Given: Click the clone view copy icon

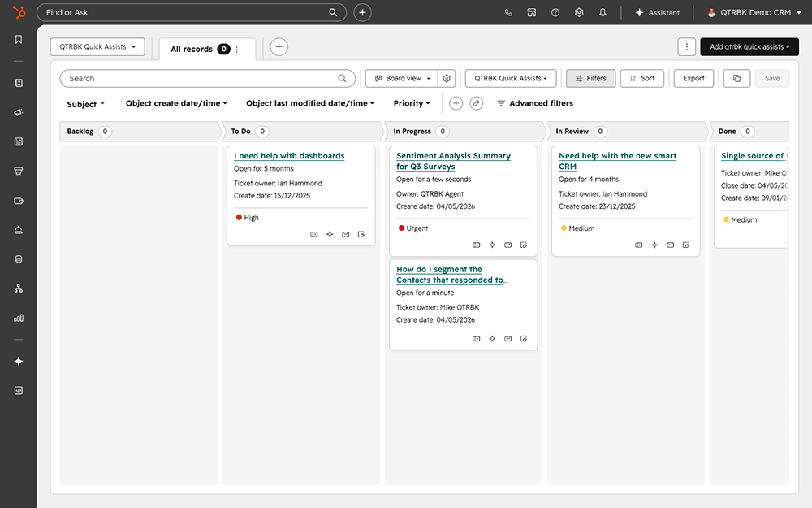Looking at the screenshot, I should pyautogui.click(x=736, y=78).
